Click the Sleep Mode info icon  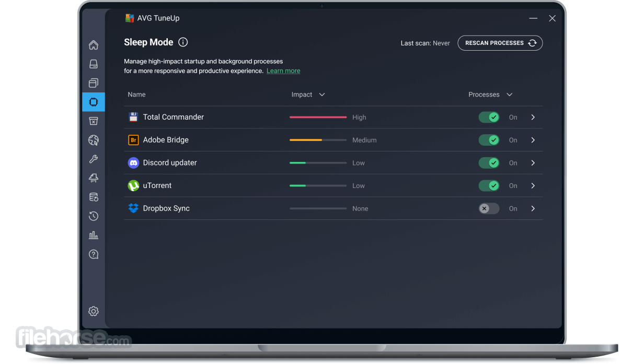click(183, 42)
